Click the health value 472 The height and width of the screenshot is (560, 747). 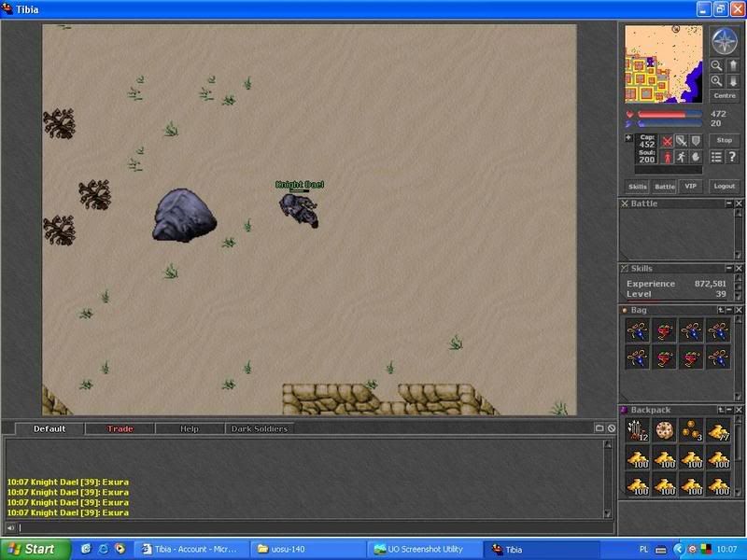[x=718, y=114]
